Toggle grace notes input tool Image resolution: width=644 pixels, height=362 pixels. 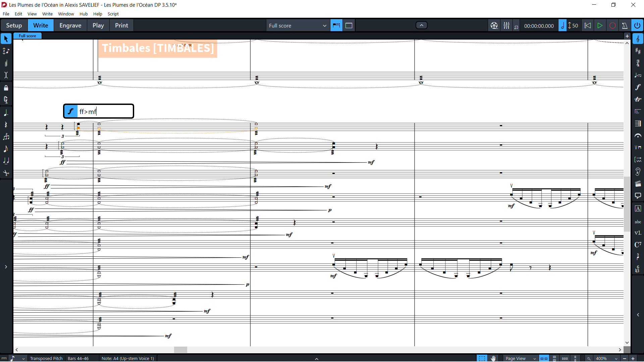click(6, 149)
